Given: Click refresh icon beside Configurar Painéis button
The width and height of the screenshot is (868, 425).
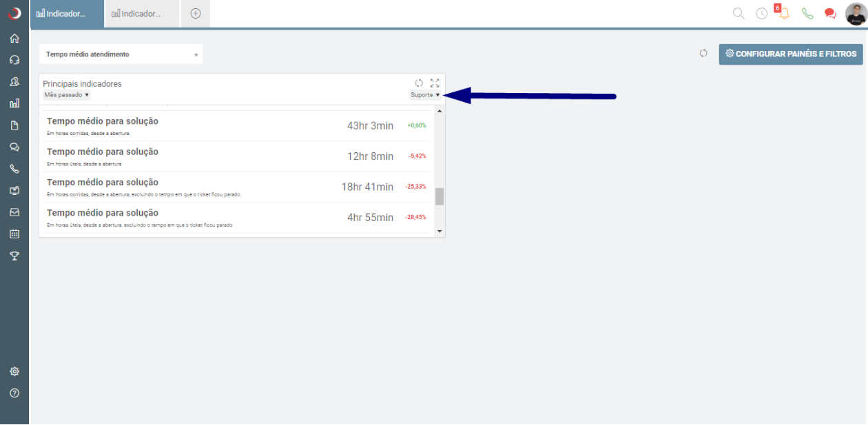Looking at the screenshot, I should point(703,54).
